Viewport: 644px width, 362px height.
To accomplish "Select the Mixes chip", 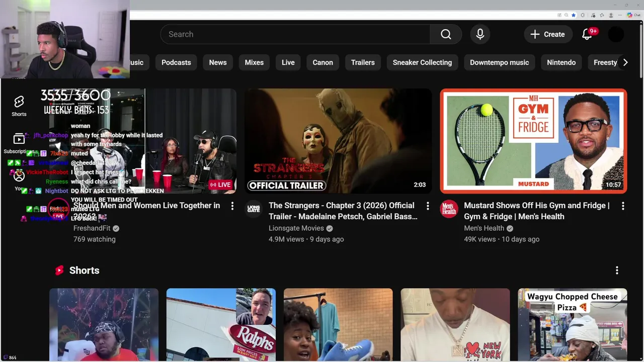I will 254,62.
